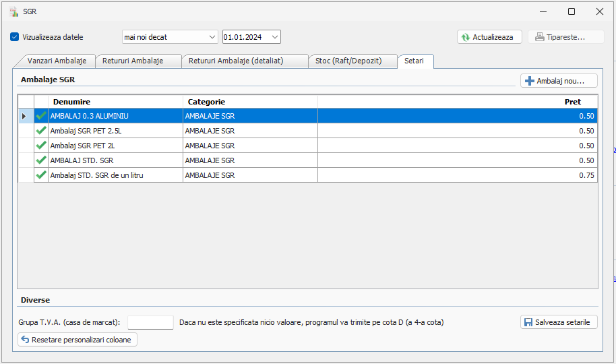
Task: Focus the Grupa T.V.A. input field
Action: point(150,322)
